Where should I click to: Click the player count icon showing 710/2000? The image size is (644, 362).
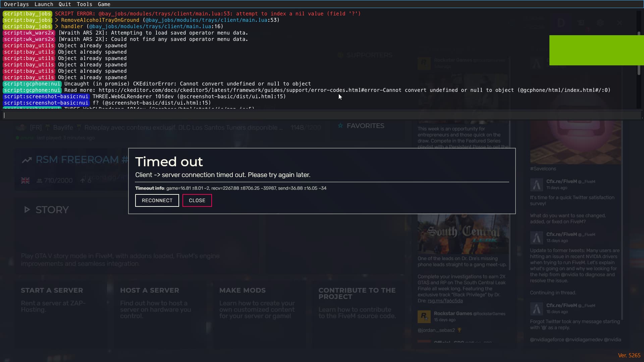[x=40, y=180]
